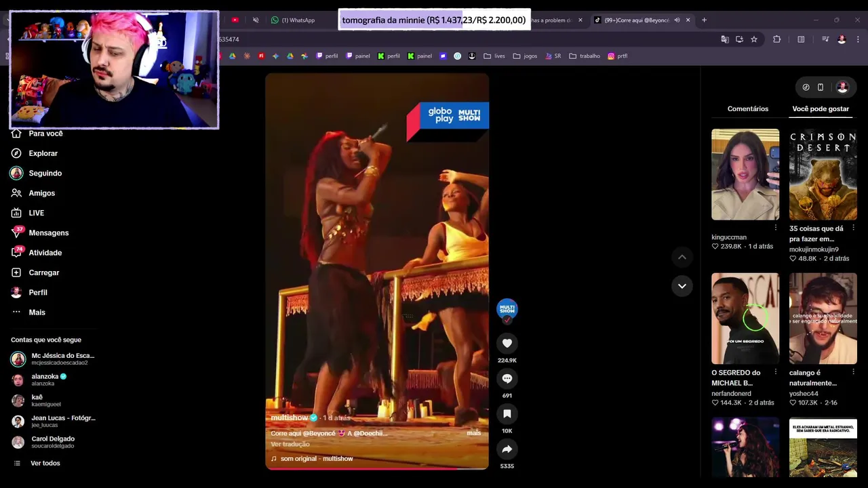Switch to the Comentários tab
Viewport: 868px width, 488px height.
(748, 108)
